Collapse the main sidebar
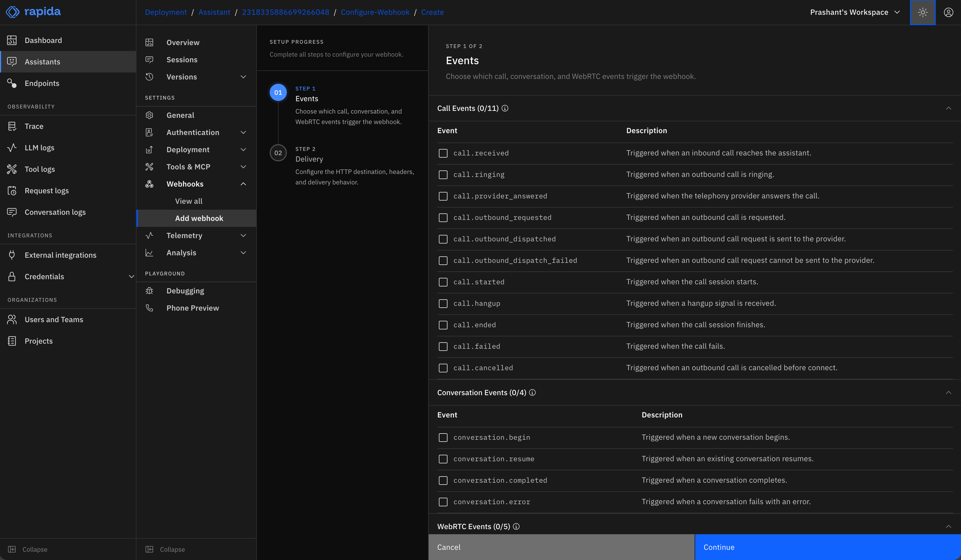Image resolution: width=961 pixels, height=560 pixels. point(27,549)
